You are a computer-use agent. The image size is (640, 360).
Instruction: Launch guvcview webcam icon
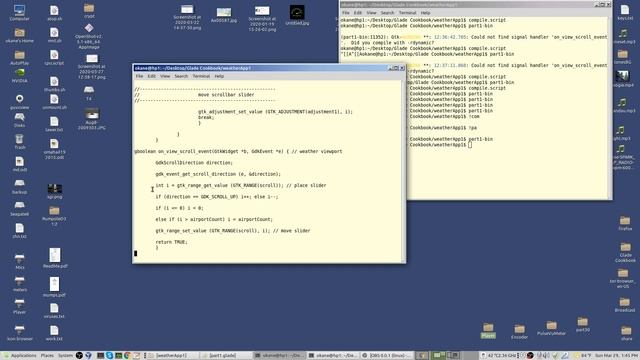click(x=19, y=101)
